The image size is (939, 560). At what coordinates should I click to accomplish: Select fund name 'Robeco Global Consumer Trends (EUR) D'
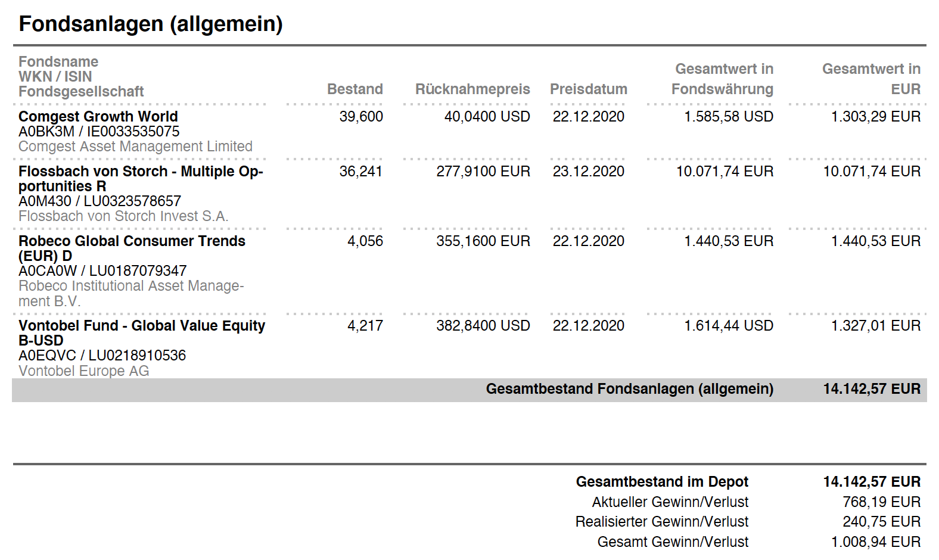tap(132, 248)
